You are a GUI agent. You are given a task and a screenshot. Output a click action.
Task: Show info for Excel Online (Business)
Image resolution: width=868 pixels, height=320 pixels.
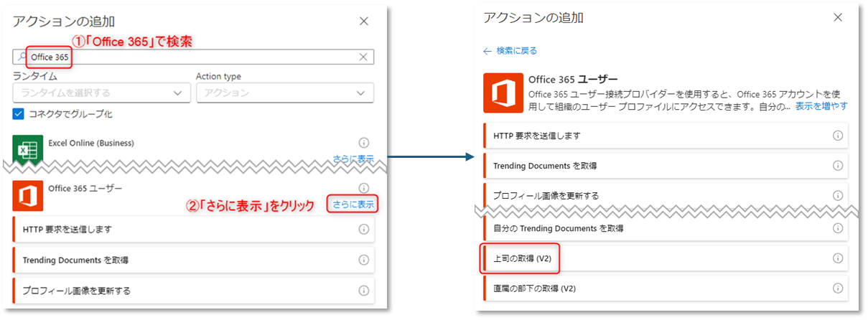(363, 143)
